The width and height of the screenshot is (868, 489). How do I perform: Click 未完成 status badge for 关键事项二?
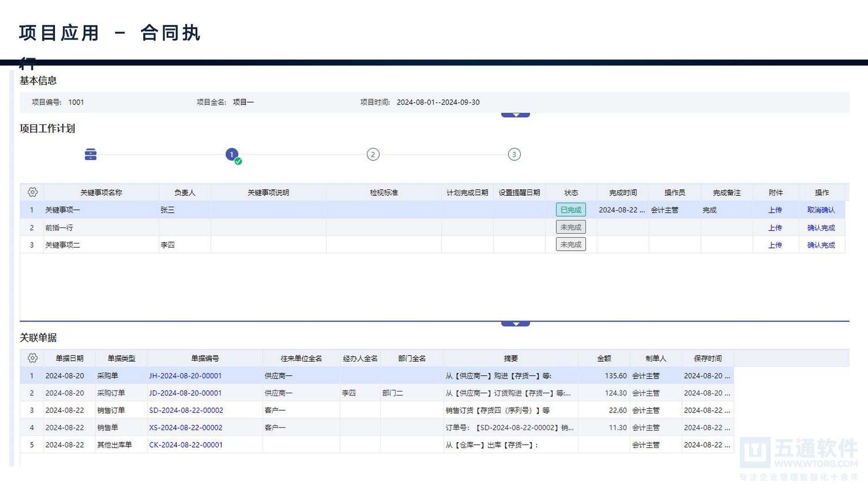point(571,245)
